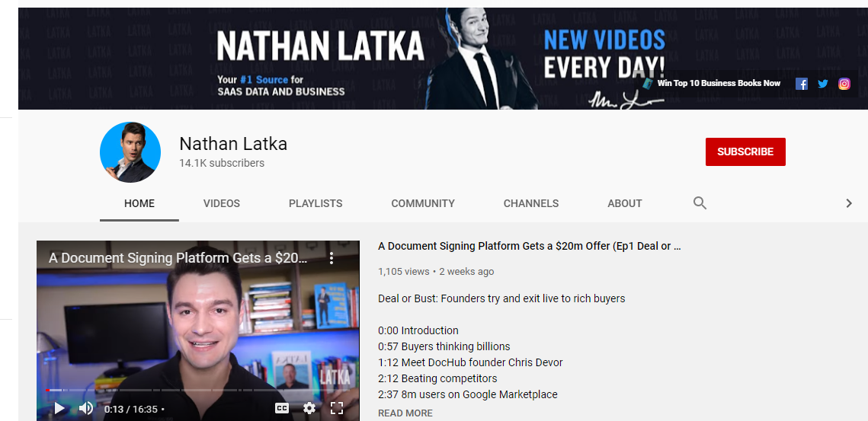Open Twitter link in channel banner
The width and height of the screenshot is (868, 421).
[x=822, y=84]
